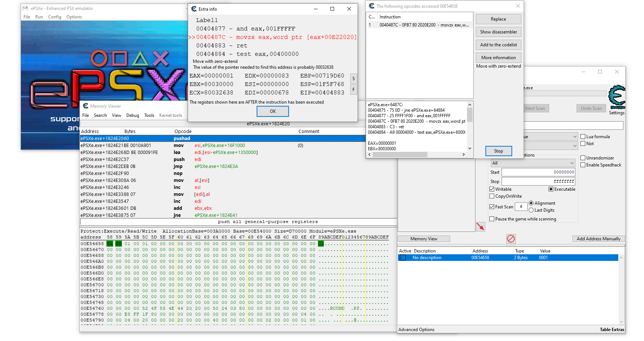Click Add to the codelist button

point(498,44)
